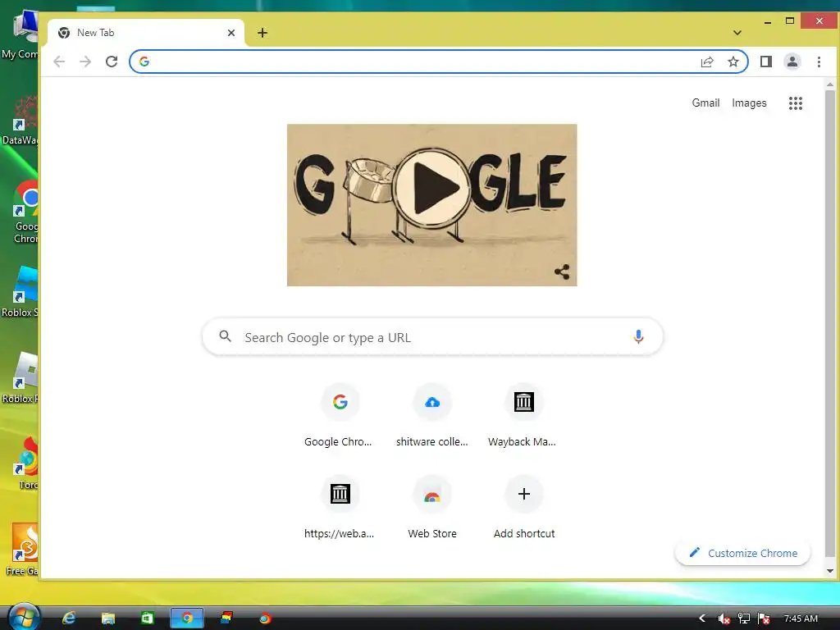Select Free Ga desktop shortcut
The width and height of the screenshot is (840, 630).
tap(21, 549)
